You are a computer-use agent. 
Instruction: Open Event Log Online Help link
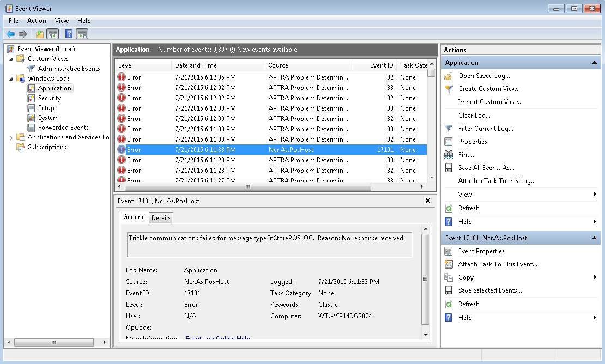tap(217, 338)
